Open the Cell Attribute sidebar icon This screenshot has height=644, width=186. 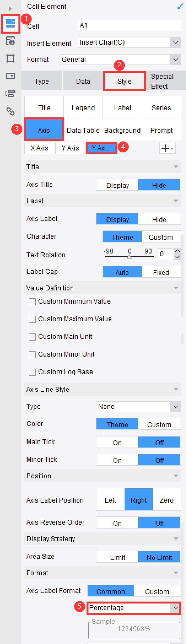(10, 41)
